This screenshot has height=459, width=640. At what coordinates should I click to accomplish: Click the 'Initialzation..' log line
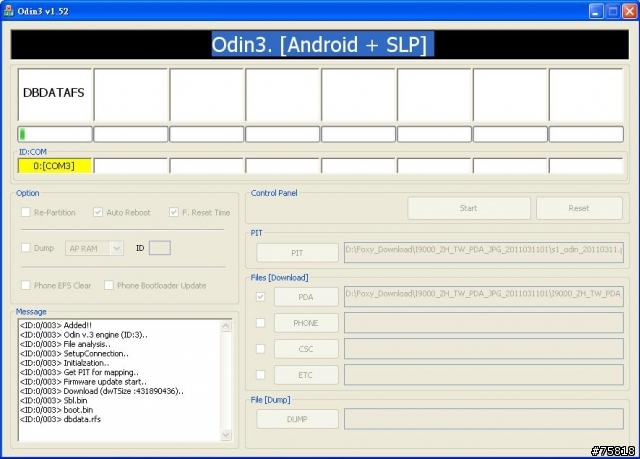point(64,363)
